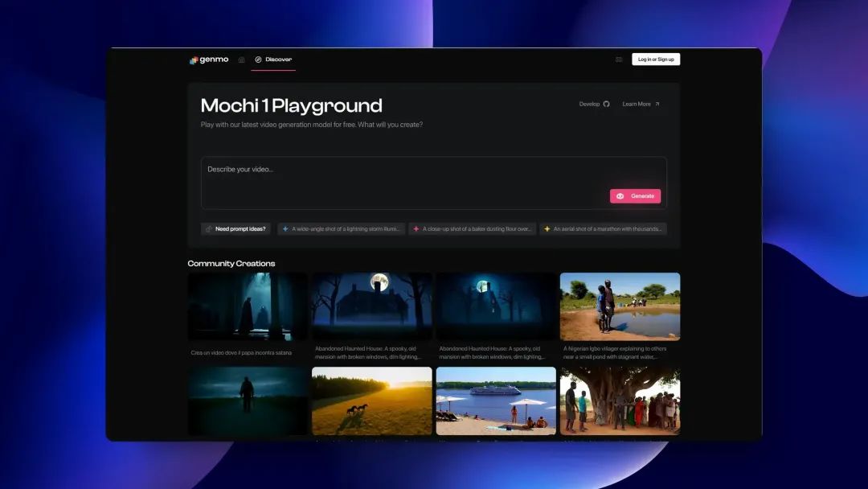Open the darker blue-moon haunted house thumbnail
Screen dimensions: 868x489
point(496,306)
